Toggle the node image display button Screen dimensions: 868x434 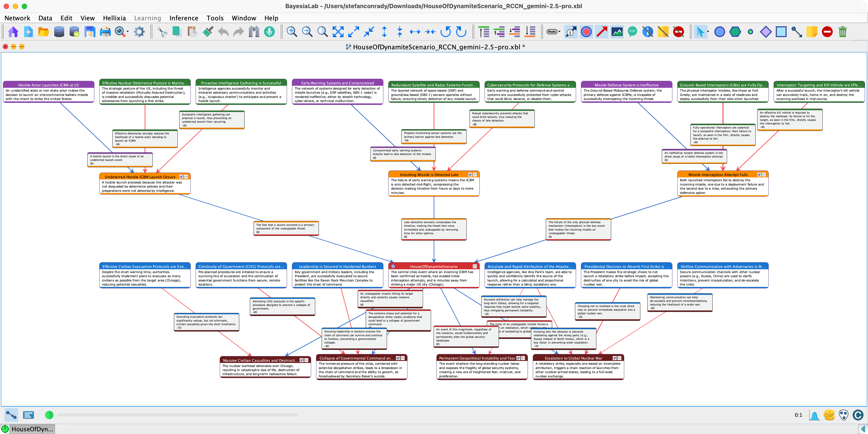tap(617, 32)
